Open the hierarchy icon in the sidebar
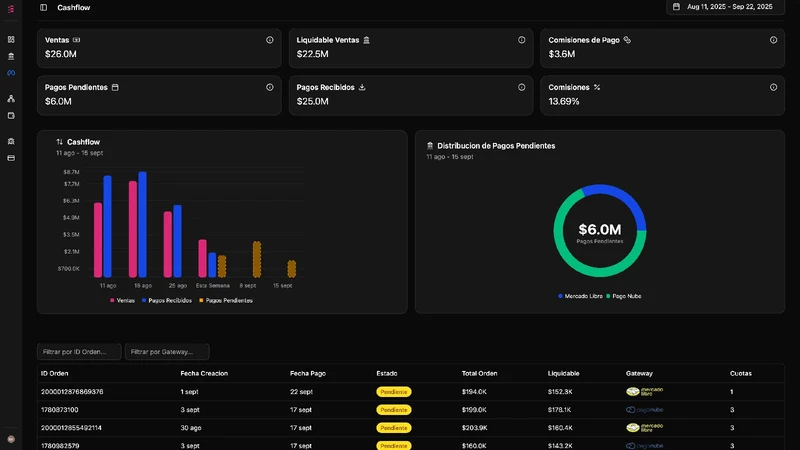The height and width of the screenshot is (450, 800). click(x=11, y=98)
